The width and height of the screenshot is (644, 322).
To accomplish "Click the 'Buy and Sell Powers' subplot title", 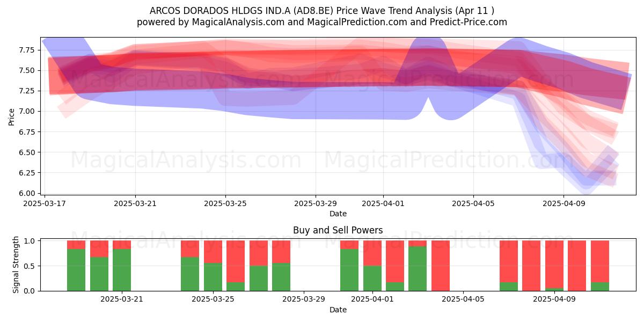I will pos(338,230).
